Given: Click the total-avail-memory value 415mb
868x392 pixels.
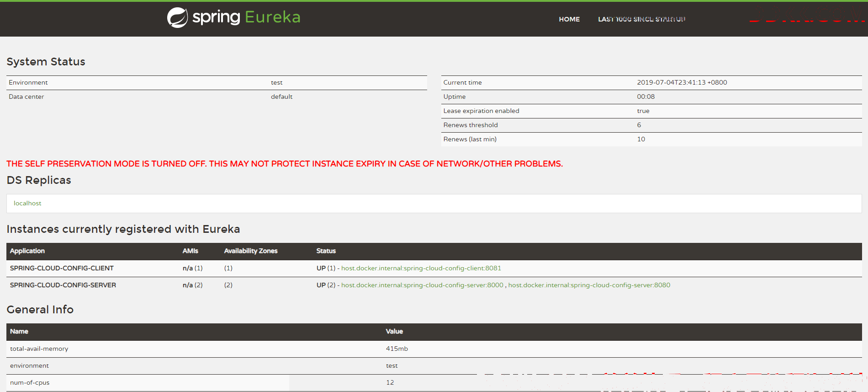Looking at the screenshot, I should point(397,349).
